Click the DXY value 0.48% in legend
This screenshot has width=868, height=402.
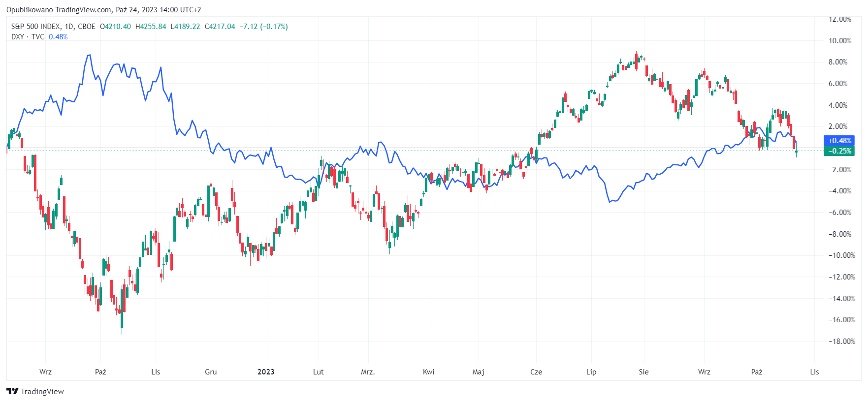(x=58, y=37)
